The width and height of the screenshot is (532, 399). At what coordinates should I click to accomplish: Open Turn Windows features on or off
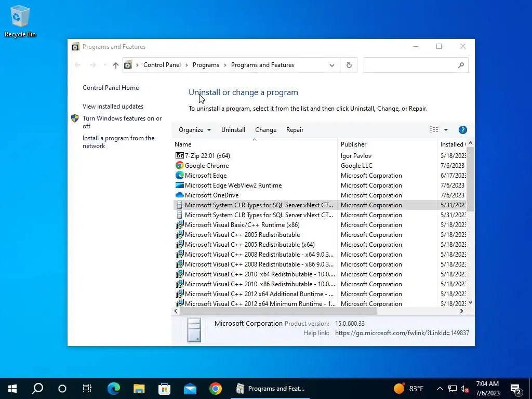click(x=122, y=122)
